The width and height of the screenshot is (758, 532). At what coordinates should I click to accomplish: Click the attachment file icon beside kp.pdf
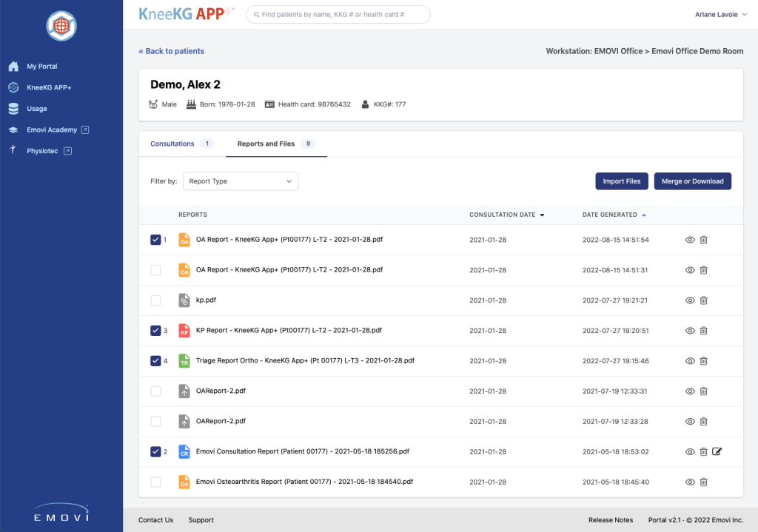[x=184, y=300]
